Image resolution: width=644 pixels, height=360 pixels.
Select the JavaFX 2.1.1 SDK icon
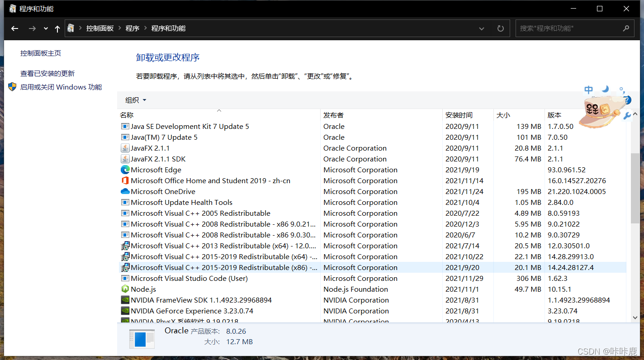(x=125, y=159)
